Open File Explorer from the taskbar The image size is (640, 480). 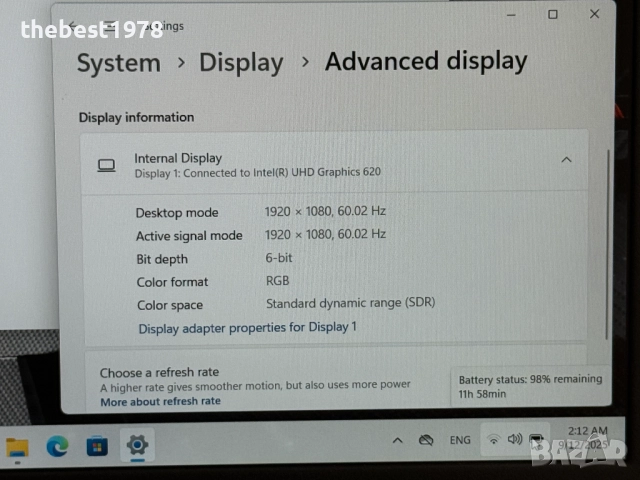click(x=17, y=448)
